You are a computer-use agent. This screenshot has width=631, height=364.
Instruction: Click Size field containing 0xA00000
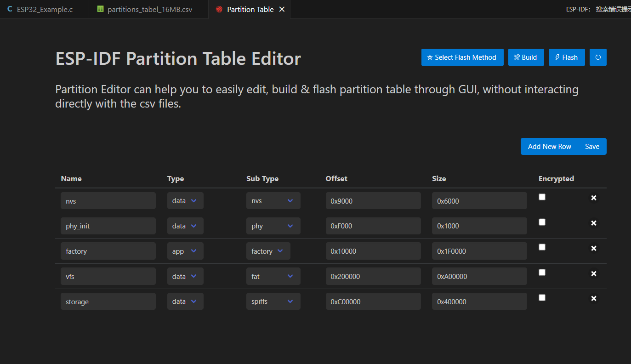point(479,277)
